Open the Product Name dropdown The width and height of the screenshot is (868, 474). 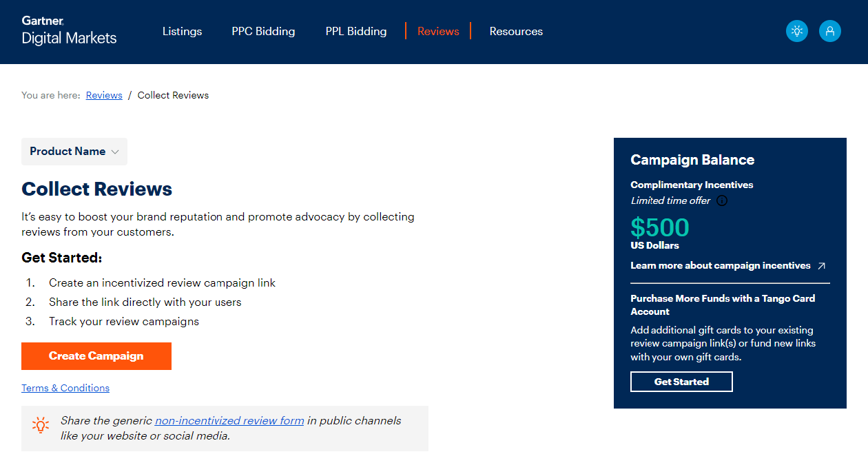coord(74,151)
